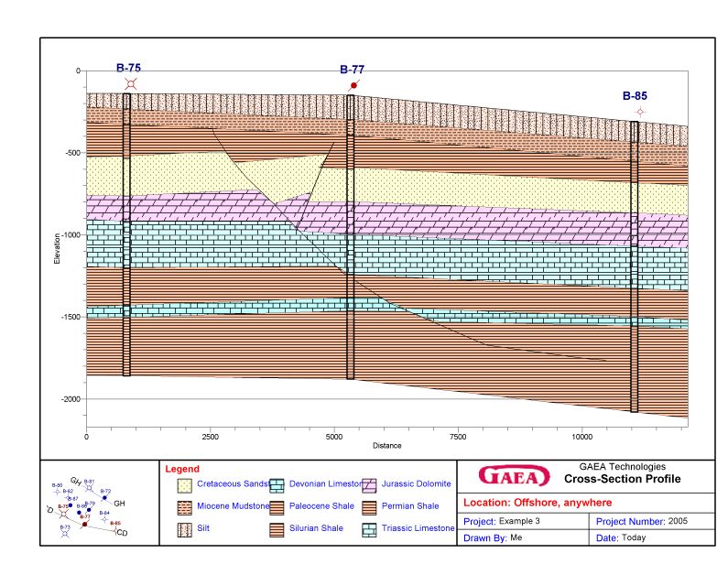This screenshot has width=728, height=564.
Task: Click the GAEA company logo
Action: click(515, 476)
